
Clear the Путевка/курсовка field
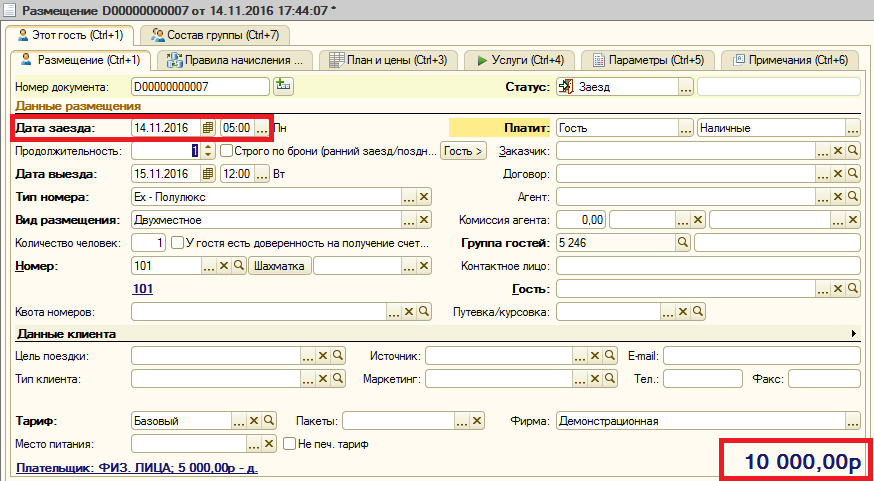(x=683, y=312)
